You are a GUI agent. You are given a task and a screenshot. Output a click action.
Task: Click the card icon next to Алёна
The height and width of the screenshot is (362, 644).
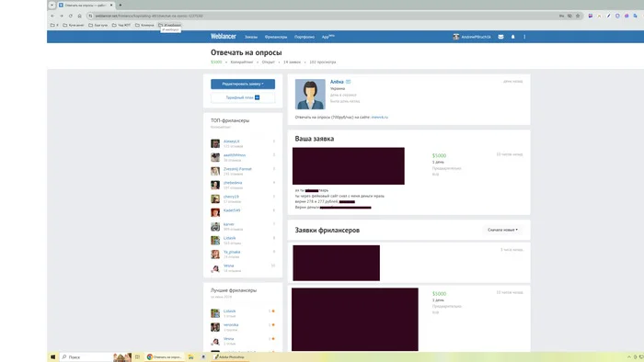pyautogui.click(x=349, y=82)
